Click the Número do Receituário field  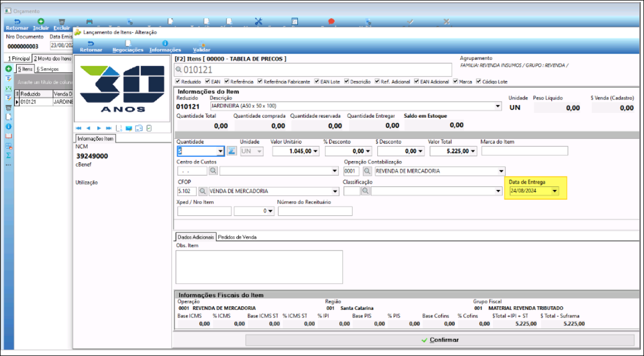pos(315,211)
